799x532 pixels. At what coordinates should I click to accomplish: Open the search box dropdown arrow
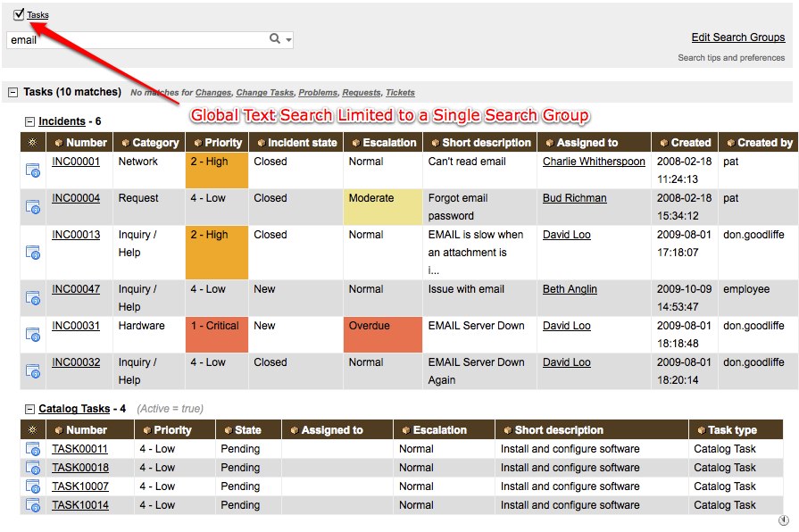[x=288, y=40]
